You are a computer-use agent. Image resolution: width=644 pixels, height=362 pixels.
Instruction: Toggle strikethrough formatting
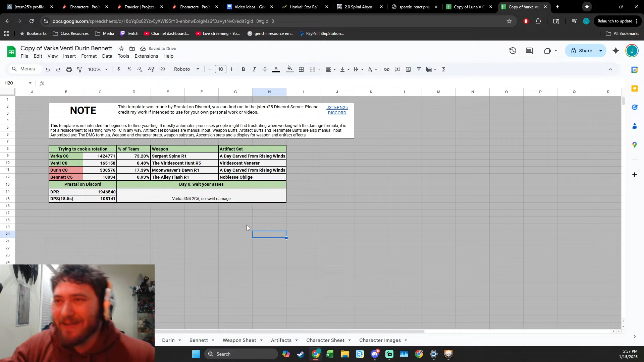[265, 69]
